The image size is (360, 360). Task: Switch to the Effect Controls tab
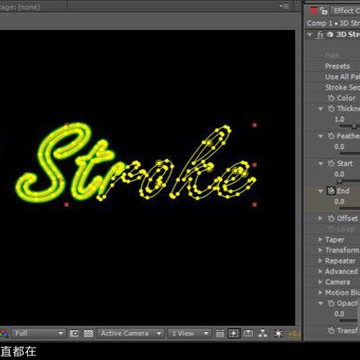345,11
